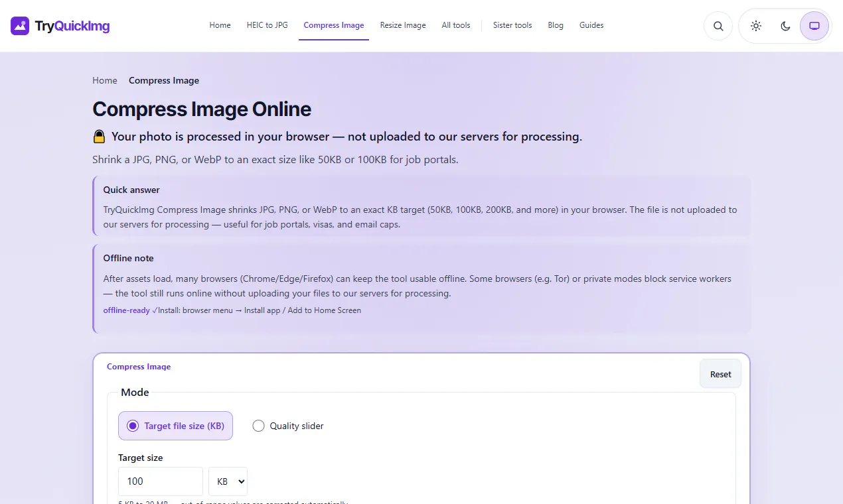Open the site search magnifier icon
843x504 pixels.
tap(718, 26)
